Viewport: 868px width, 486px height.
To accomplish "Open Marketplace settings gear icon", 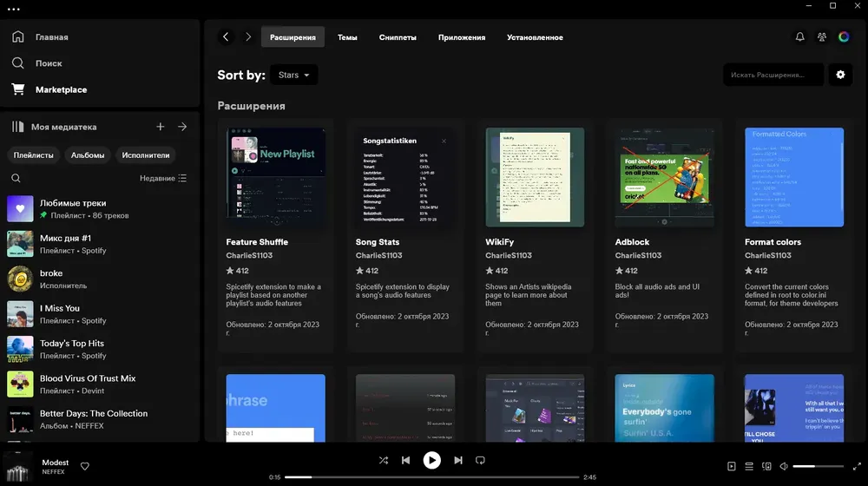I will 840,75.
